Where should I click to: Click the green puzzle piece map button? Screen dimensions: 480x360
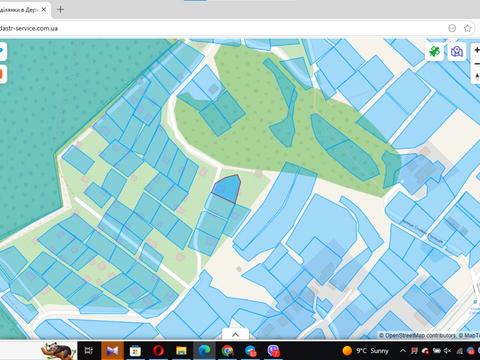coord(434,52)
